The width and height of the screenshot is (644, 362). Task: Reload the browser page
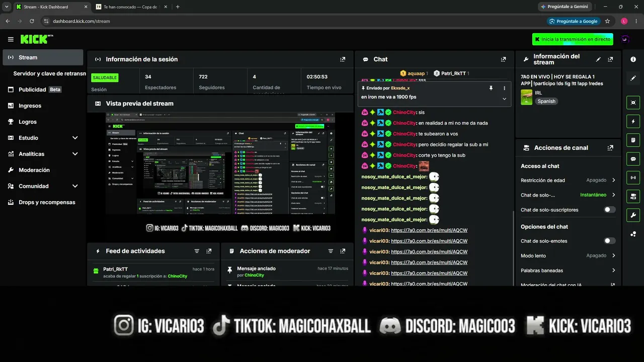[32, 21]
